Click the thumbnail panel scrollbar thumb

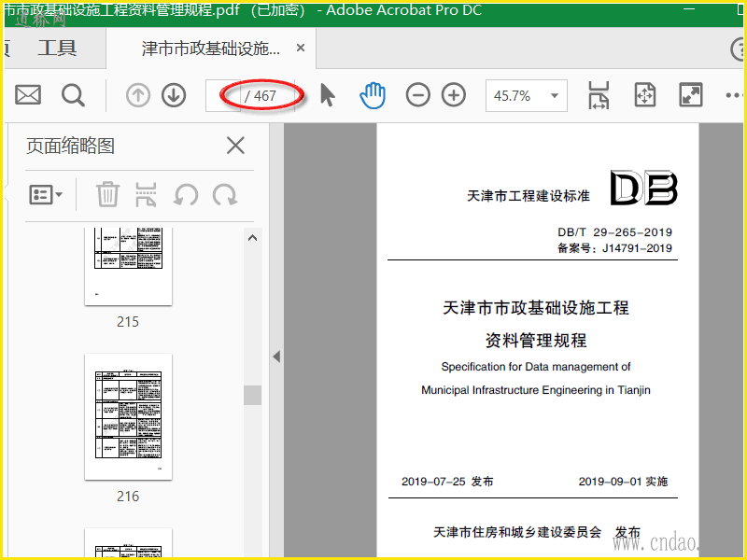click(252, 395)
